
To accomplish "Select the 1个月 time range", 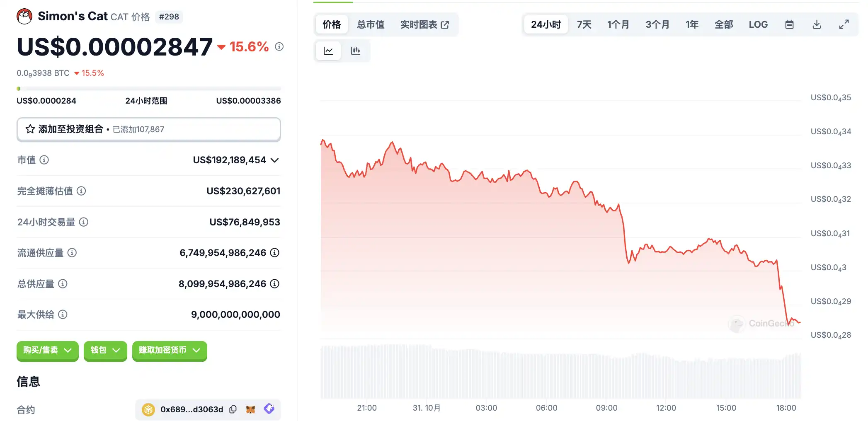I will tap(618, 25).
